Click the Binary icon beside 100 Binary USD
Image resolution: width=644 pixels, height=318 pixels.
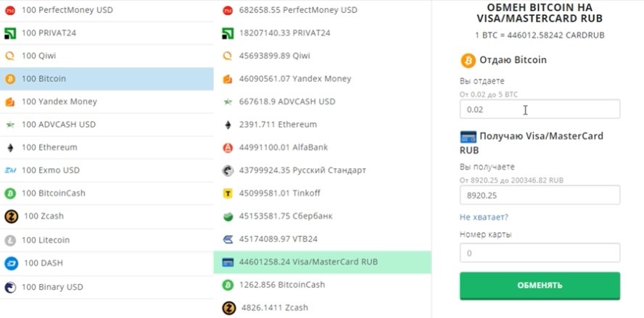[10, 288]
